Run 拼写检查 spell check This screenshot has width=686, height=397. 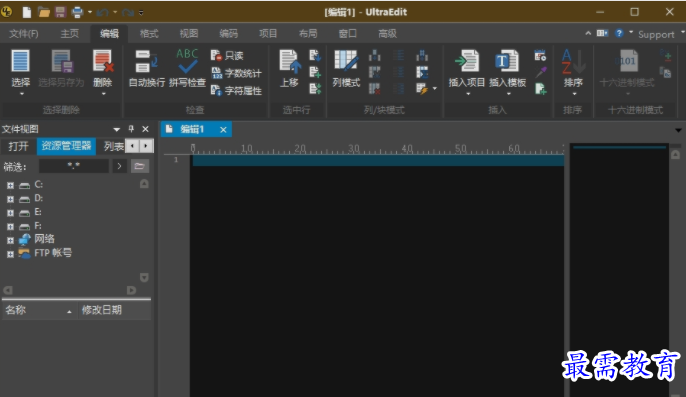pyautogui.click(x=187, y=68)
